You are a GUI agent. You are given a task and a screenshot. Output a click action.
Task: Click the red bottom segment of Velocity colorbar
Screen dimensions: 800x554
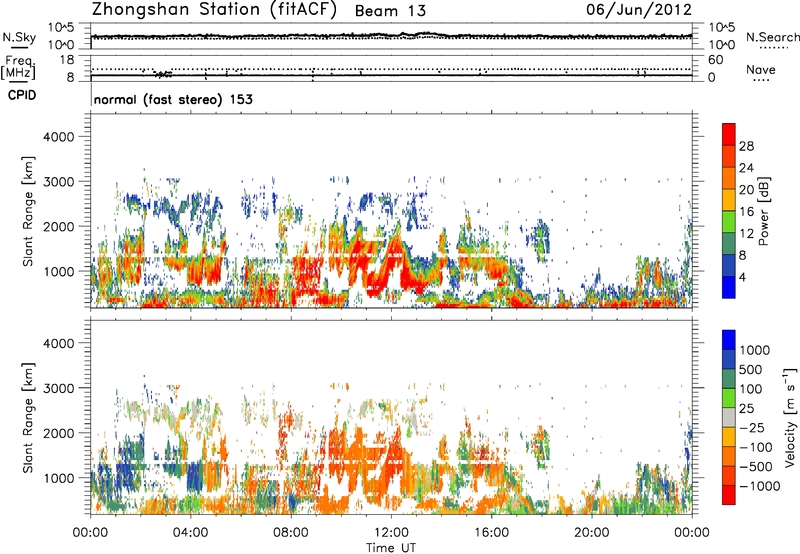729,495
